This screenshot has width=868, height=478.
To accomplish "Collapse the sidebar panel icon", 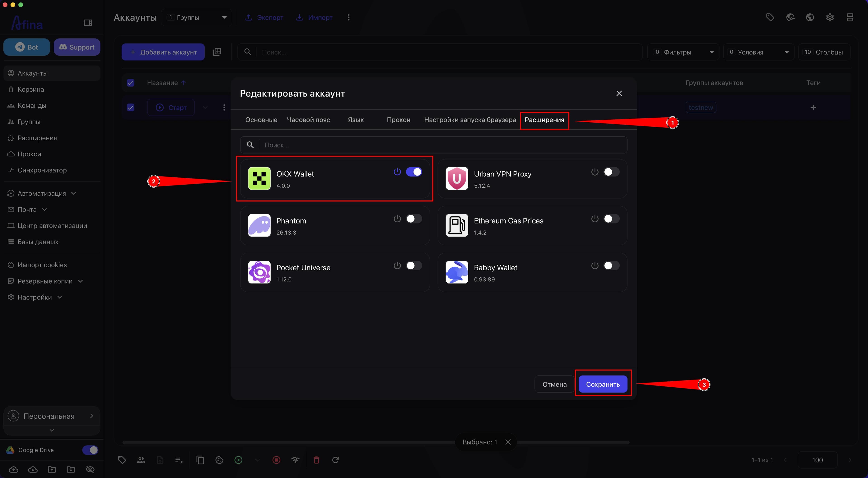I will [88, 23].
